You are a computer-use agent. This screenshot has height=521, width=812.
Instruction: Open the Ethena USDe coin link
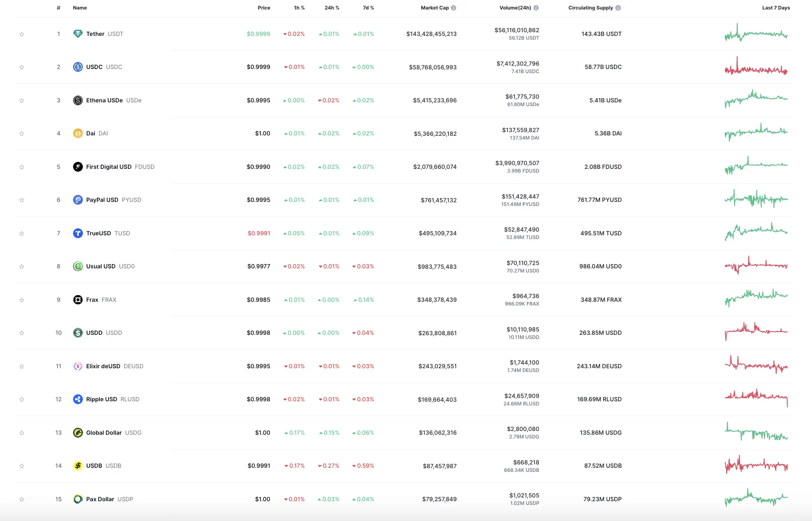click(104, 100)
